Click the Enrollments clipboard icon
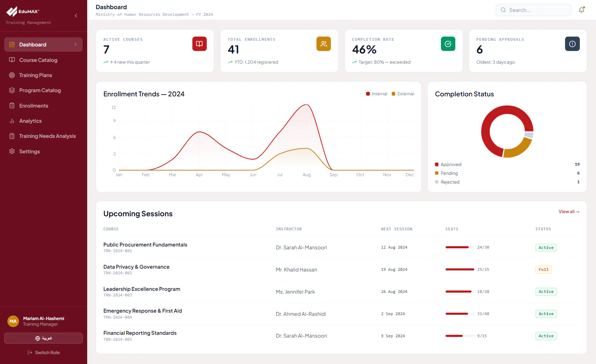The width and height of the screenshot is (596, 364). [12, 106]
